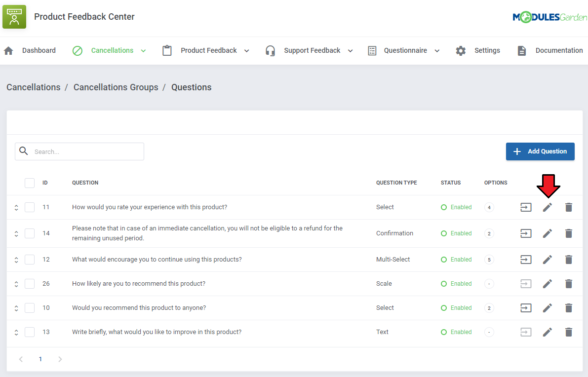Viewport: 588px width, 377px height.
Task: Go to next page arrow
Action: 60,359
